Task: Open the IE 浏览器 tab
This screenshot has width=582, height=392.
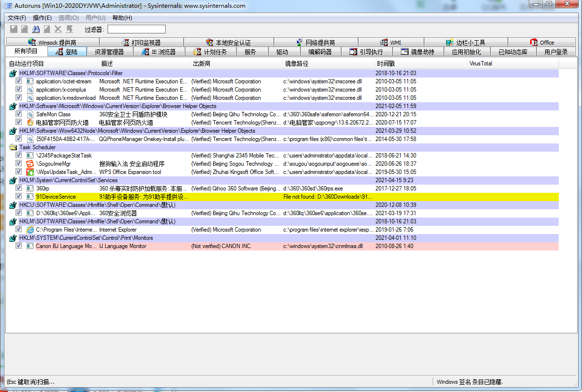Action: tap(158, 52)
